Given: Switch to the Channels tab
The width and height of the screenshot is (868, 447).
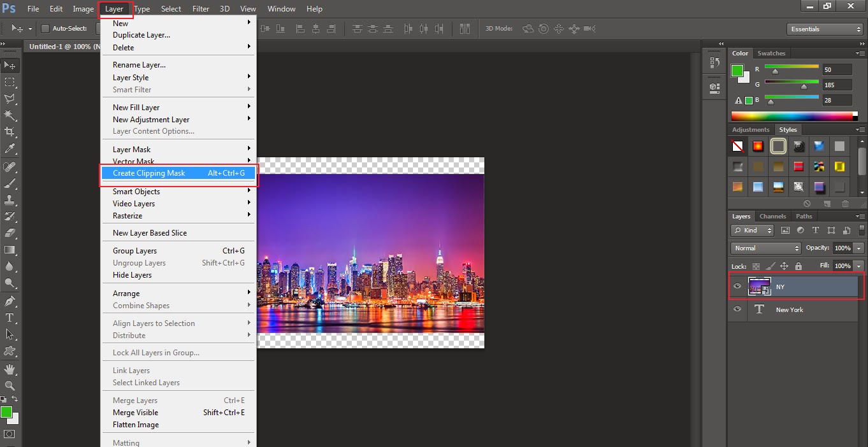Looking at the screenshot, I should pyautogui.click(x=772, y=216).
